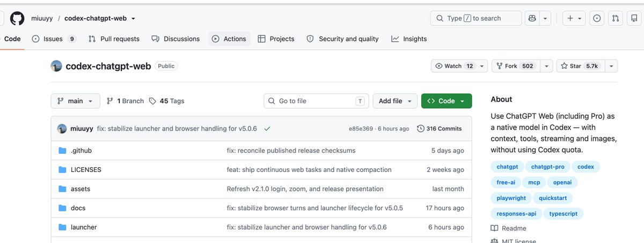
Task: Open the assets folder
Action: 80,189
